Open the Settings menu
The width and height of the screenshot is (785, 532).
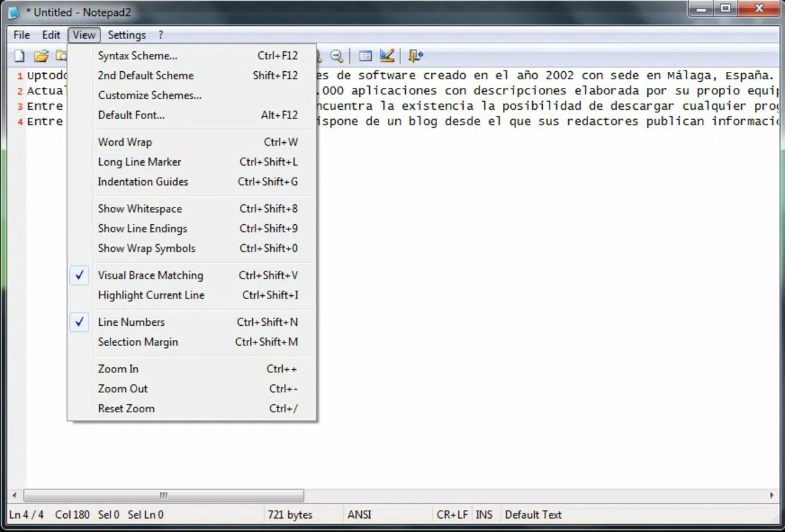pos(126,35)
